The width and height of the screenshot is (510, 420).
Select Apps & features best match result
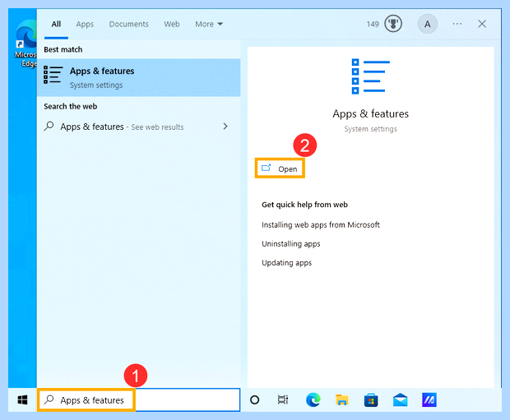138,77
